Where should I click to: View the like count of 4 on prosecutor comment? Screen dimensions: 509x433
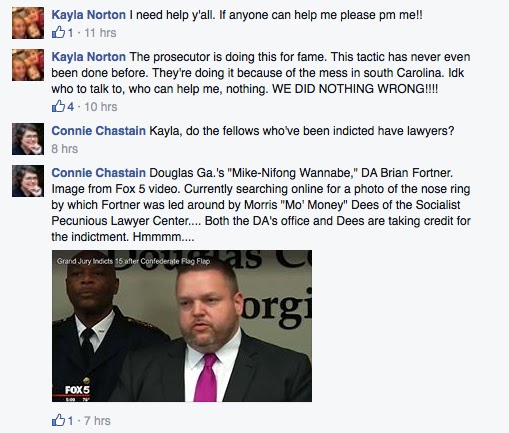tap(70, 107)
